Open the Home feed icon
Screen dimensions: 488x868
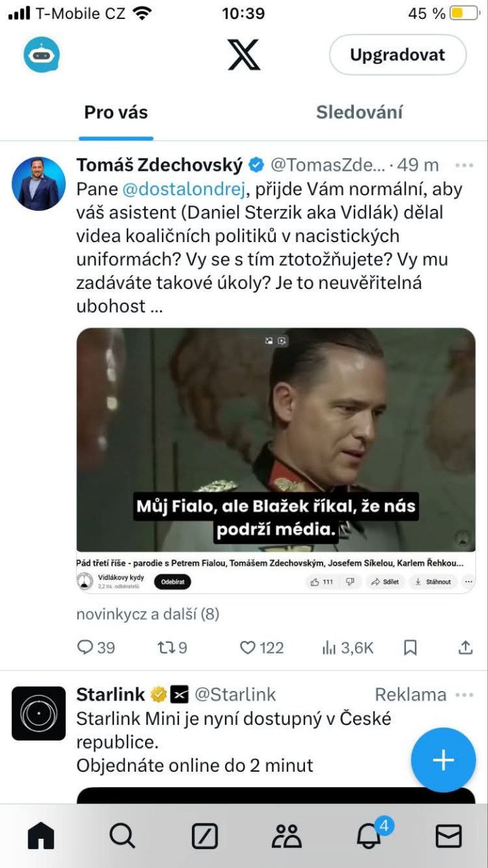pos(41,836)
